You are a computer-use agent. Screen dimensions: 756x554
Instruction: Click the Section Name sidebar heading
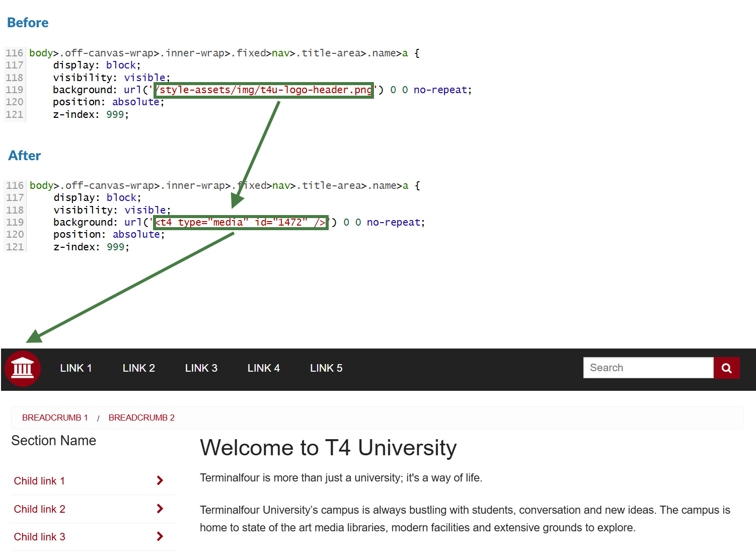[x=53, y=441]
